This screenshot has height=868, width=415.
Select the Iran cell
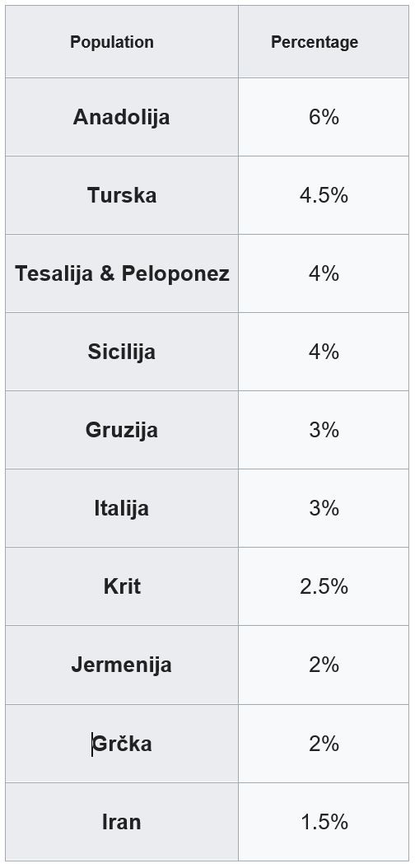point(122,822)
